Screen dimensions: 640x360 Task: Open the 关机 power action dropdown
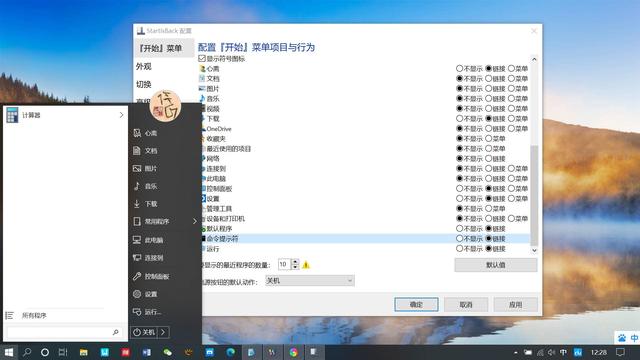[310, 281]
